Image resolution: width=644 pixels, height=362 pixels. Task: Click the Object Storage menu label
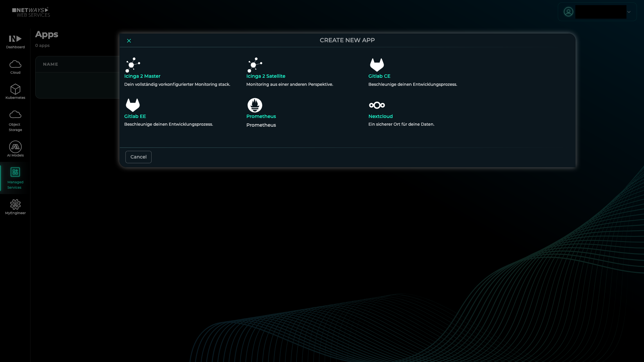[x=15, y=127]
